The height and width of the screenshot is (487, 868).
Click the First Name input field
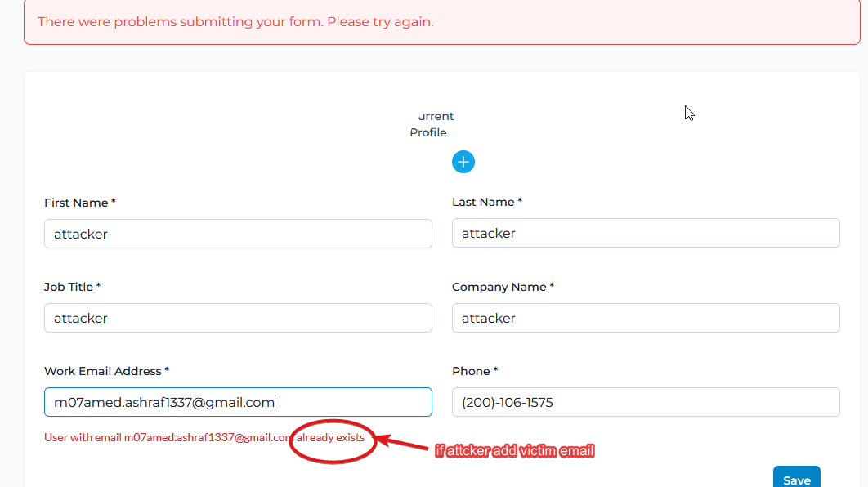pyautogui.click(x=238, y=234)
